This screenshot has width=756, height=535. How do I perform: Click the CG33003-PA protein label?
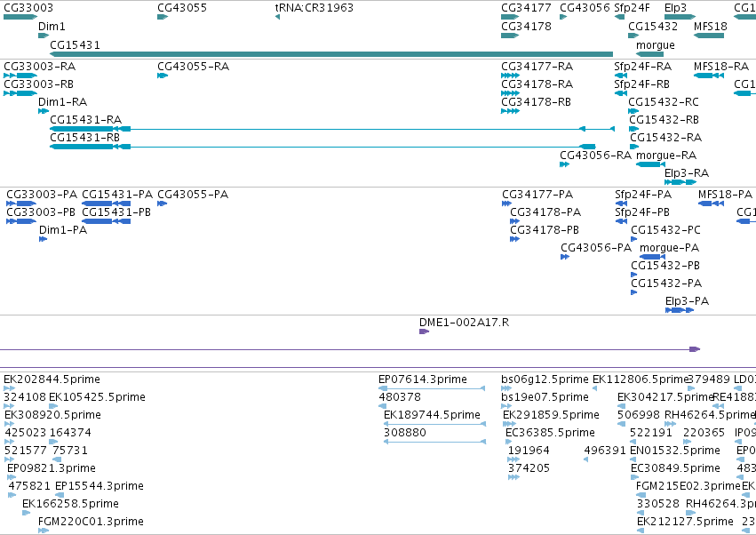click(x=42, y=195)
